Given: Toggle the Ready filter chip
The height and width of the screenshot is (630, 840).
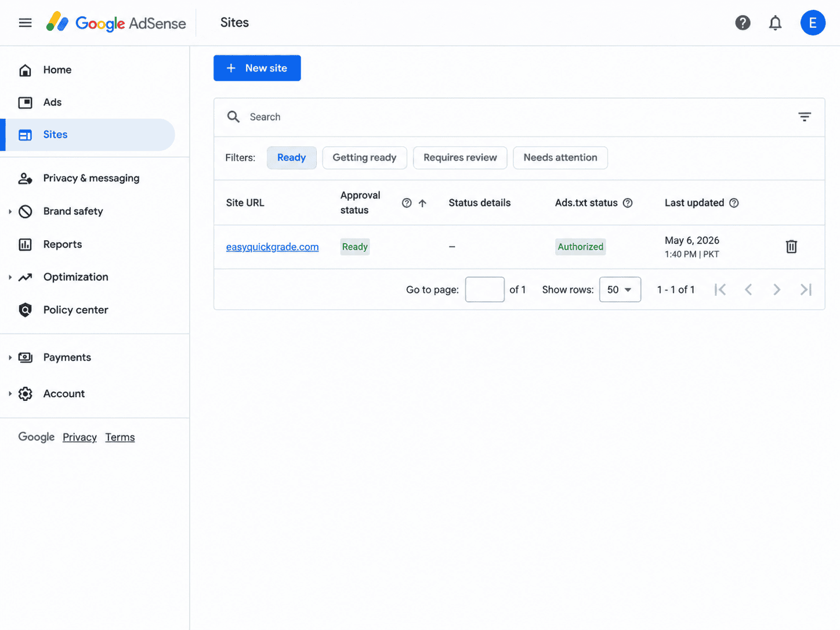Looking at the screenshot, I should (x=291, y=158).
